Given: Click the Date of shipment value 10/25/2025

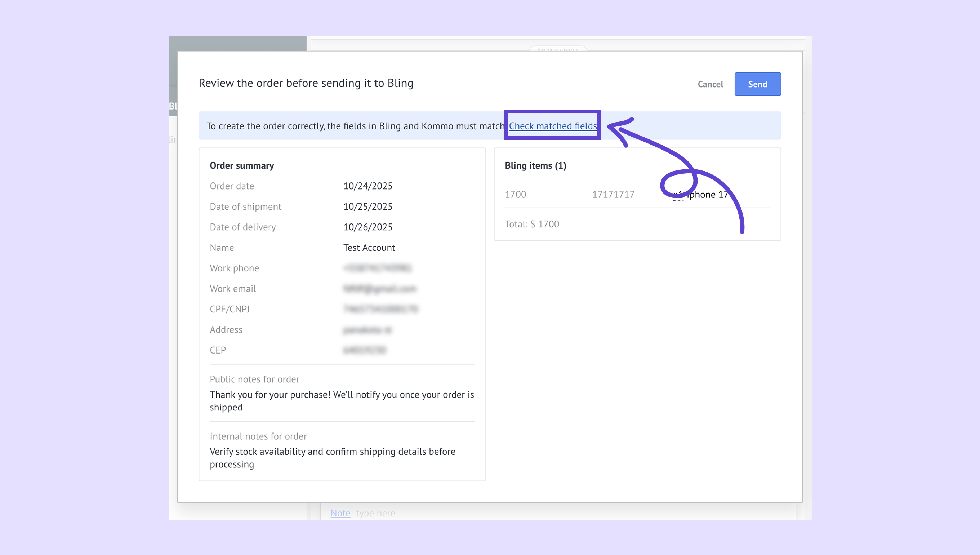Looking at the screenshot, I should pyautogui.click(x=368, y=207).
